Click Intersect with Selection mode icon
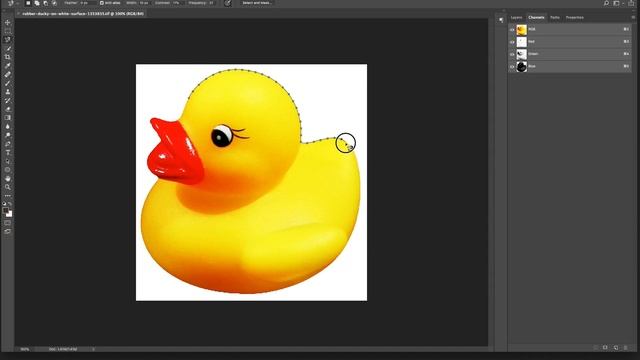The width and height of the screenshot is (640, 360). (54, 3)
